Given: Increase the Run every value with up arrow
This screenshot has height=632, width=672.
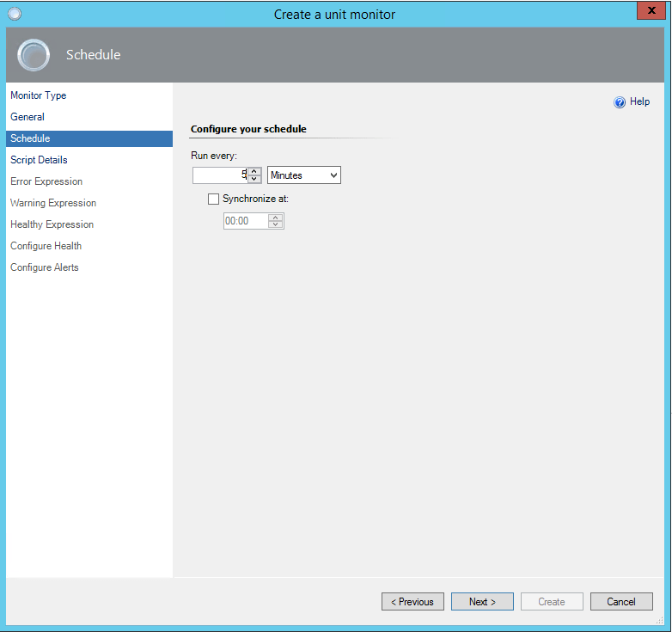Looking at the screenshot, I should point(254,171).
